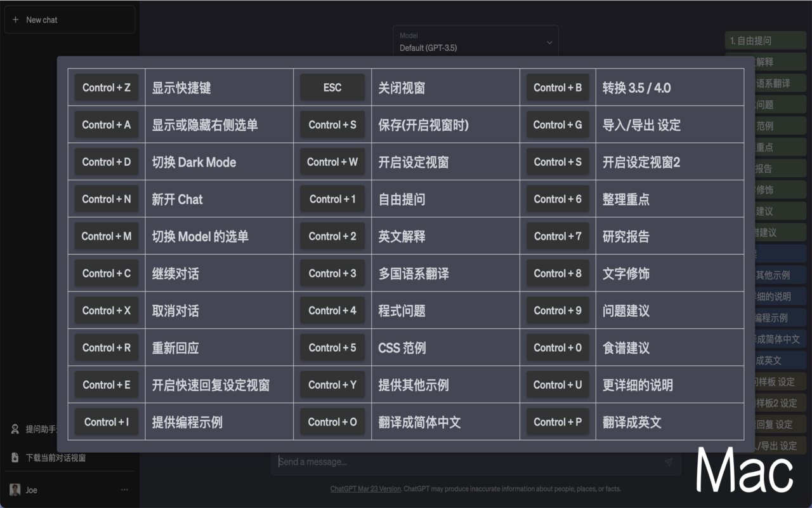
Task: Click the Control + 6 key label
Action: coord(558,199)
